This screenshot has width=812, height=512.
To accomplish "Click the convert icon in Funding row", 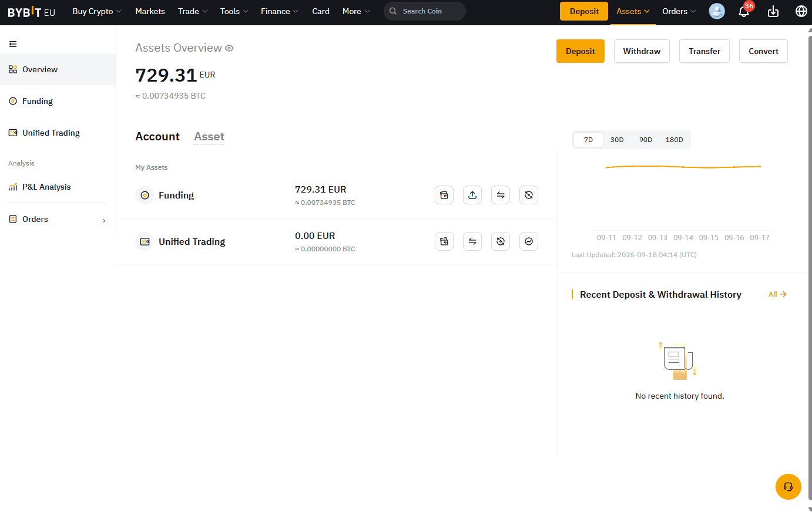I will [x=529, y=195].
